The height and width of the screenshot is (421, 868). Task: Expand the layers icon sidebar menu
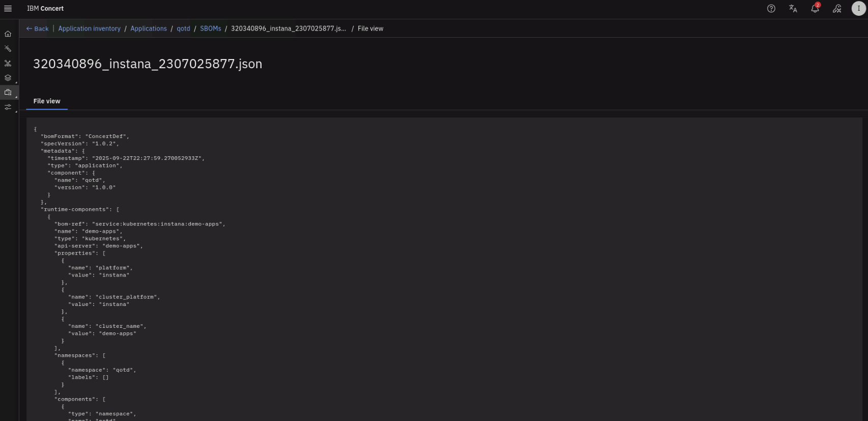pos(8,78)
